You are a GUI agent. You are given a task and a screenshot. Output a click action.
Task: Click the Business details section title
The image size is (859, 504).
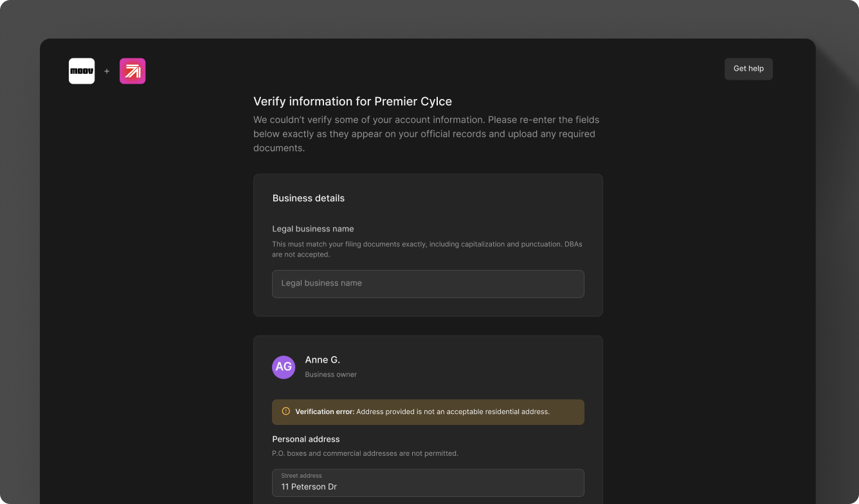coord(309,198)
